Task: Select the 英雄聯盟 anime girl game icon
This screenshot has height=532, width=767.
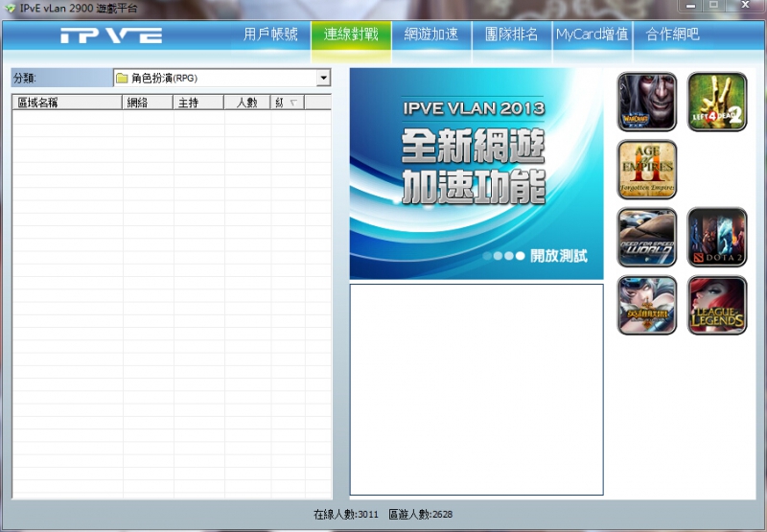Action: [x=647, y=306]
